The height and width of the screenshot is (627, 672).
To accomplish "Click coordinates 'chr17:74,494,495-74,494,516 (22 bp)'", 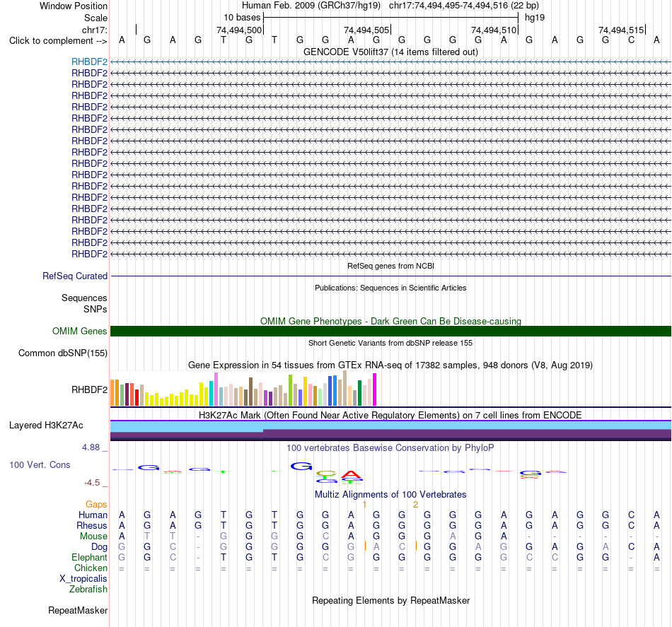I will [x=464, y=6].
